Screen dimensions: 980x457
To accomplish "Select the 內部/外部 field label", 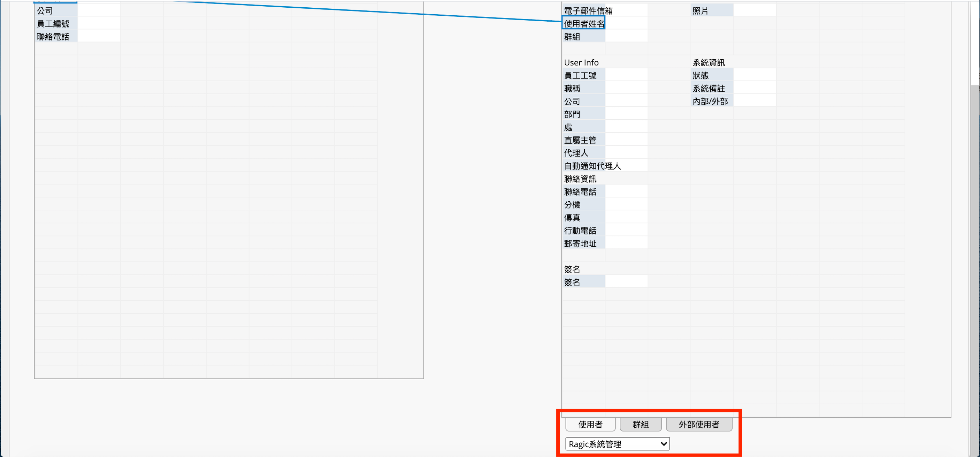I will pyautogui.click(x=710, y=101).
